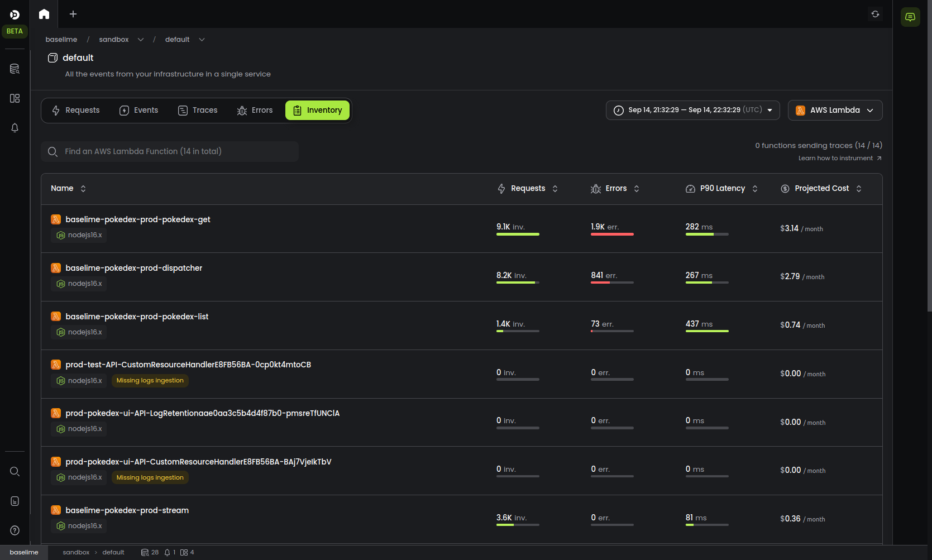Image resolution: width=932 pixels, height=560 pixels.
Task: Click the dashboards count 4 in status bar
Action: click(187, 552)
